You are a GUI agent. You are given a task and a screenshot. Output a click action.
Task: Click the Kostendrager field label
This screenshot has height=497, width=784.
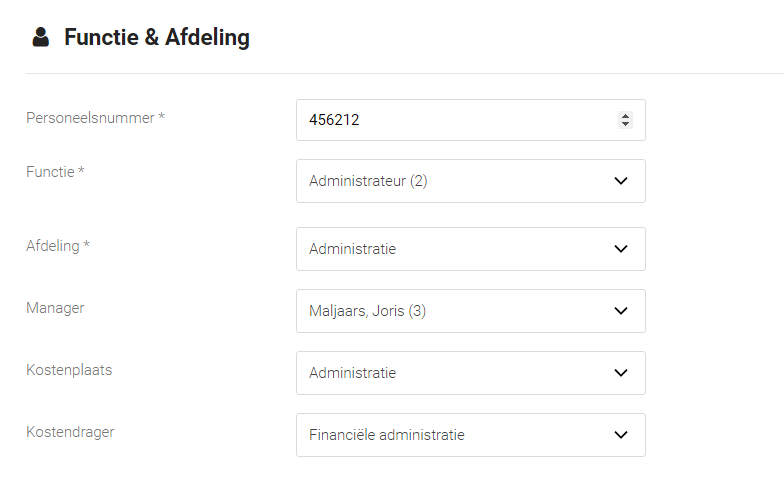point(70,432)
